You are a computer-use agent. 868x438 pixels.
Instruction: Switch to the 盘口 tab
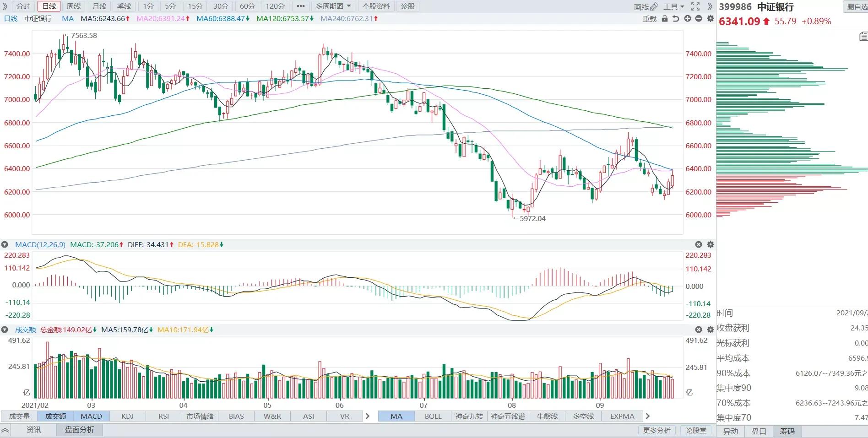click(759, 431)
